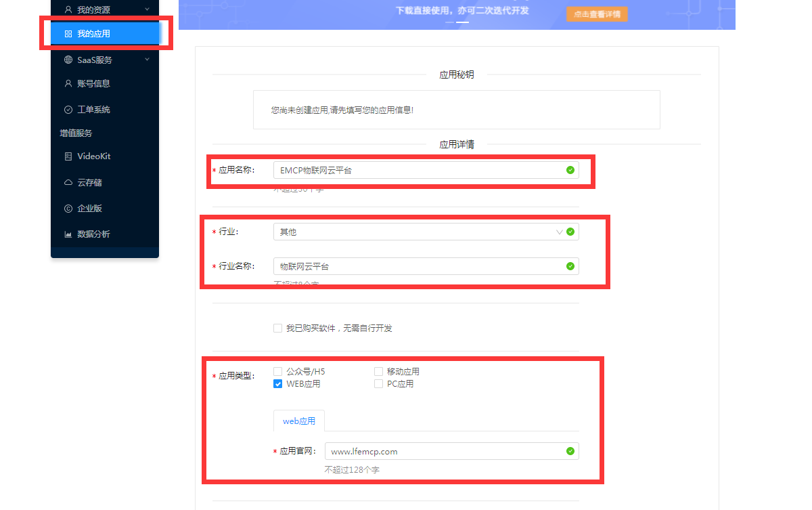Uncheck the WEB应用 application type
The image size is (812, 510).
[277, 383]
